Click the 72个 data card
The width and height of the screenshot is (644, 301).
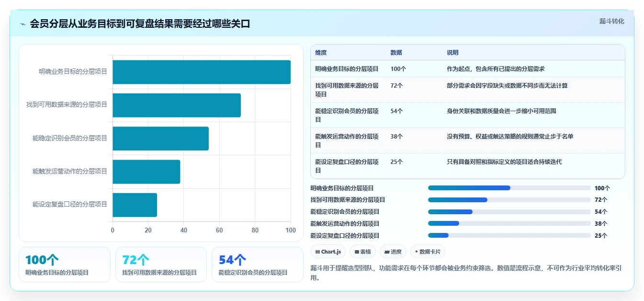(161, 265)
